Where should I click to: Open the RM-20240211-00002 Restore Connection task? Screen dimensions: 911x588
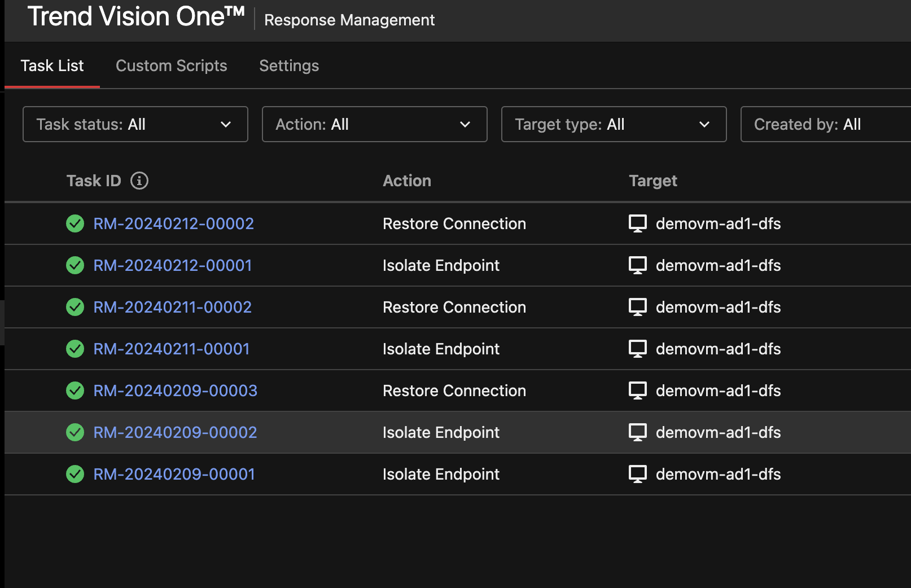pyautogui.click(x=172, y=307)
